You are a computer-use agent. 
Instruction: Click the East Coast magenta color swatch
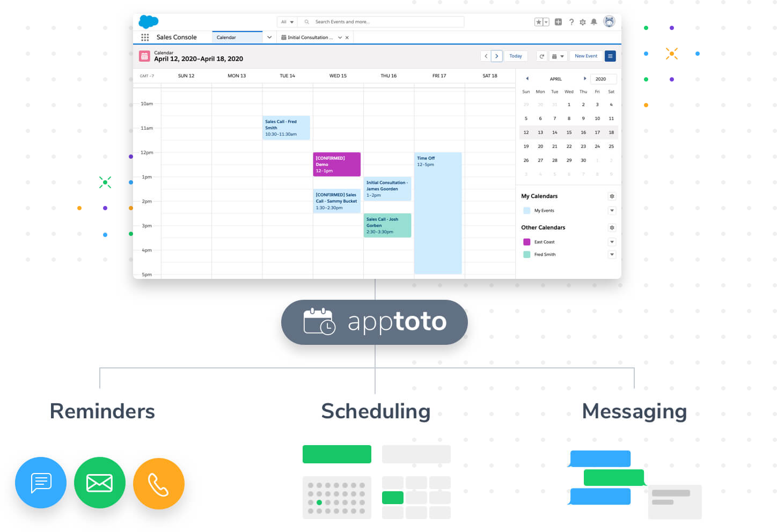coord(527,242)
